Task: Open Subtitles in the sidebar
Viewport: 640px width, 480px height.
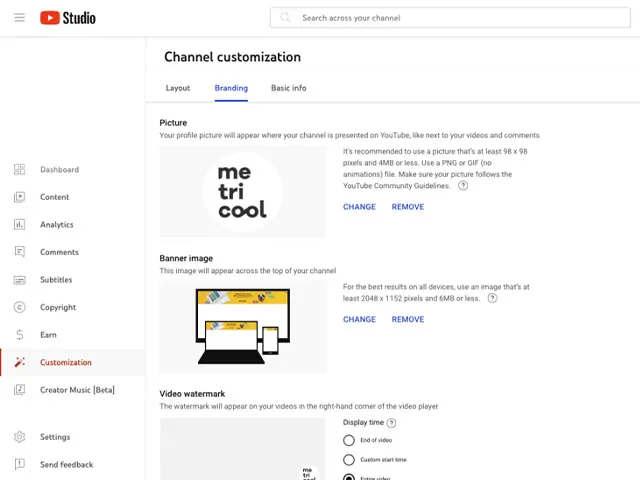Action: (x=56, y=280)
